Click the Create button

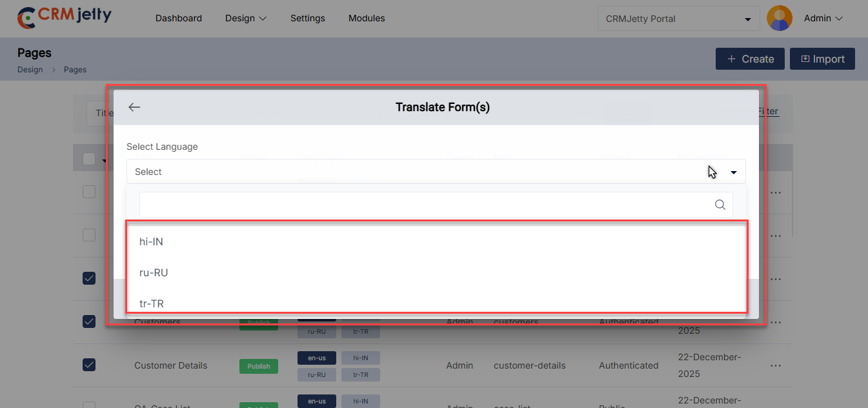point(749,59)
